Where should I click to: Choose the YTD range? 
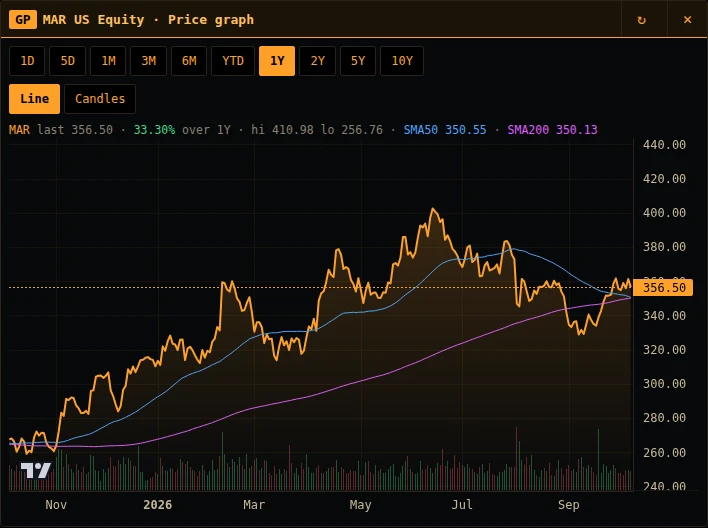pos(233,61)
